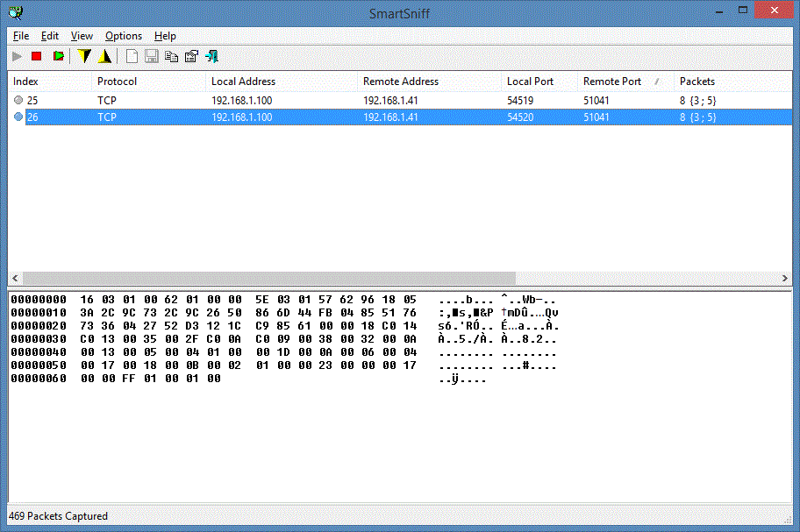Click the status bullet for row 25
The height and width of the screenshot is (532, 800).
tap(18, 100)
